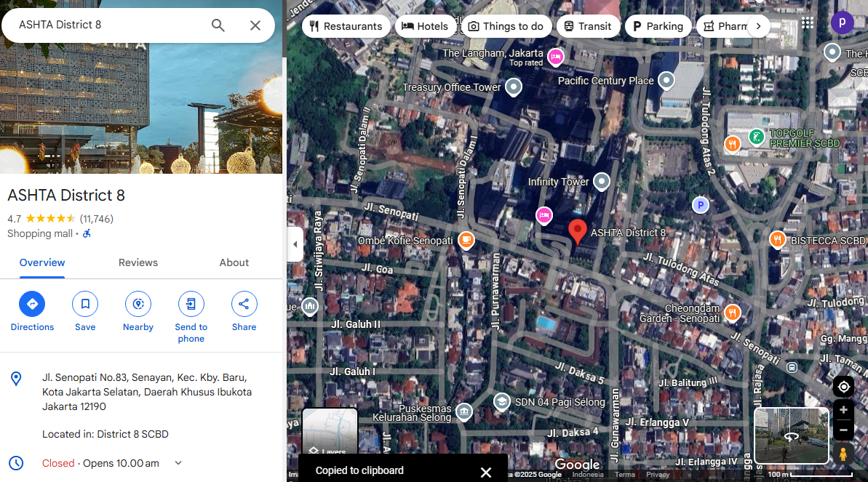Share this place
The height and width of the screenshot is (482, 868).
point(244,312)
